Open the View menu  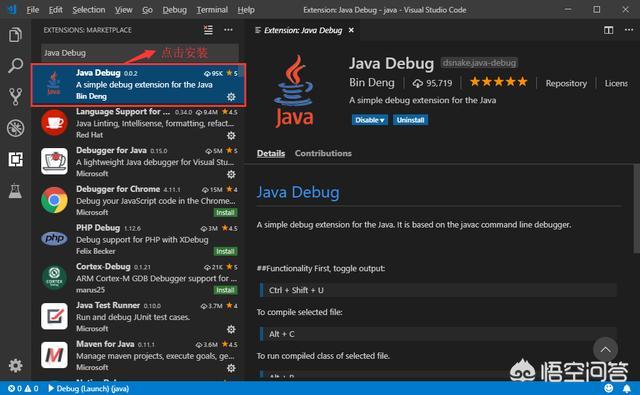[x=123, y=10]
